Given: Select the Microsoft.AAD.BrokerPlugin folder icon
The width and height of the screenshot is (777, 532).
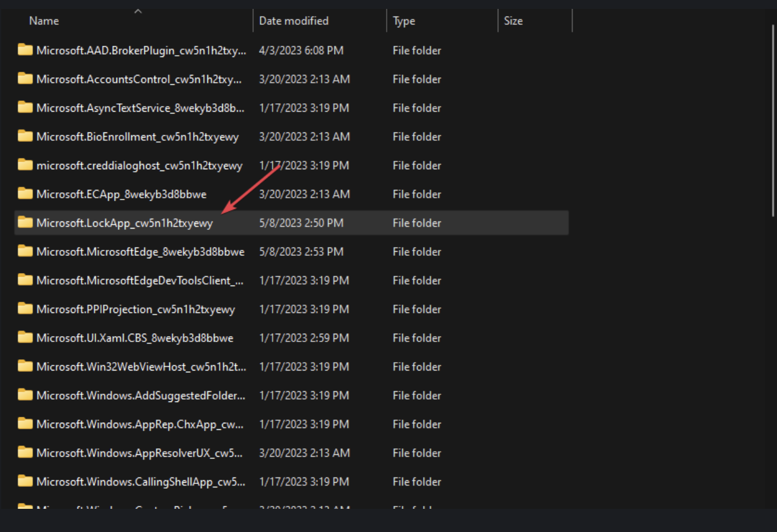Looking at the screenshot, I should (25, 50).
